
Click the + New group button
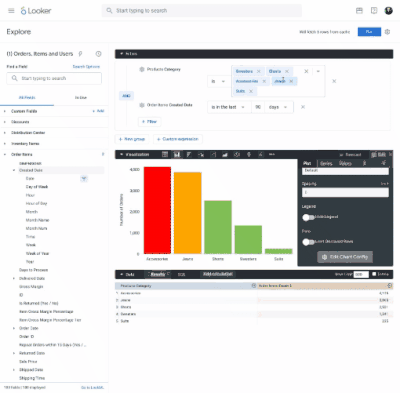click(132, 139)
